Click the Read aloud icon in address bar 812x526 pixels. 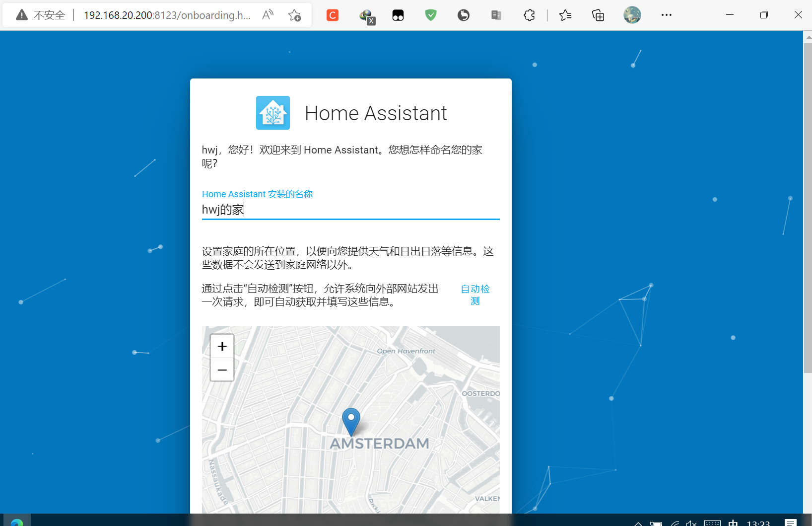click(x=268, y=15)
